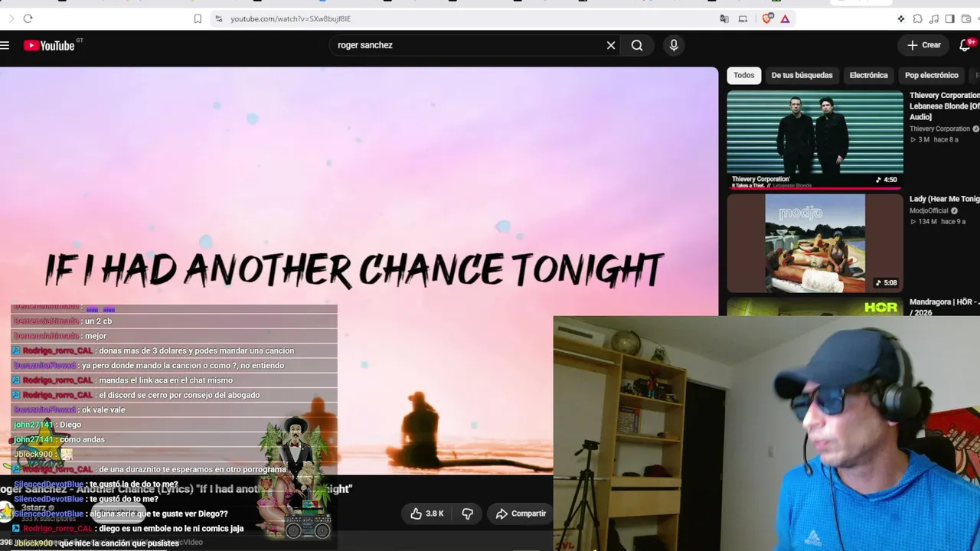
Task: Click chat message 'diego es un embole no le ni comics jaja'
Action: [171, 528]
